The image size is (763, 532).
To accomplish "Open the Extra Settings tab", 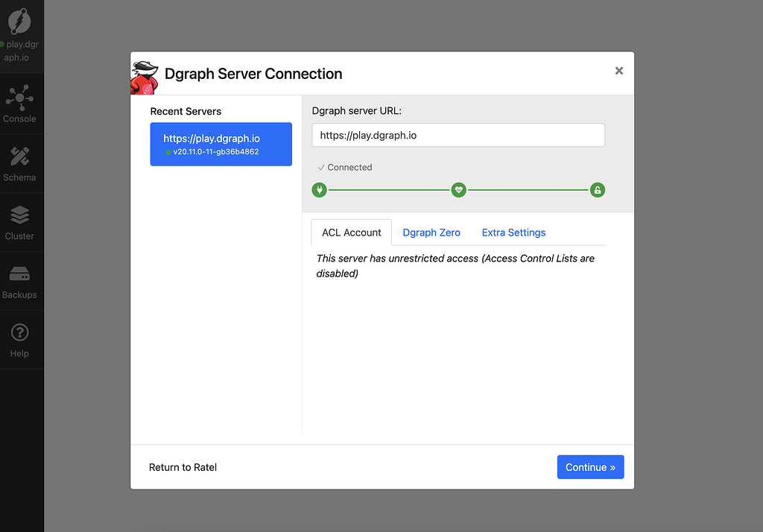I will [513, 232].
